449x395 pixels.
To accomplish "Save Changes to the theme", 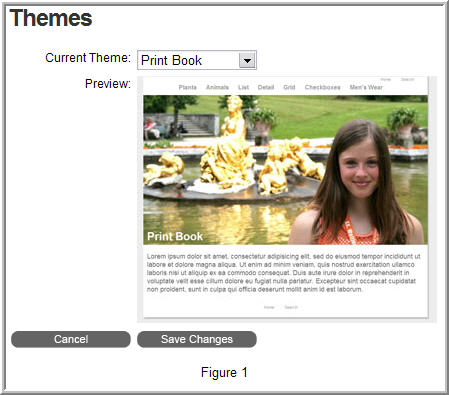I will (x=197, y=339).
